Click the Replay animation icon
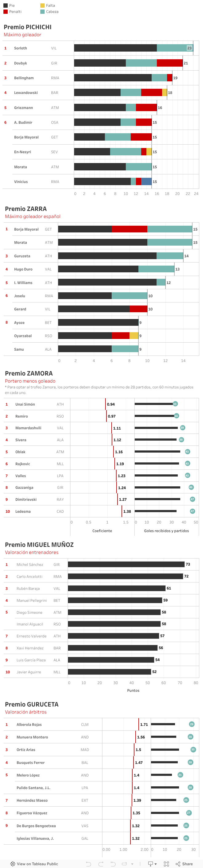This screenshot has width=203, height=868. 124,864
